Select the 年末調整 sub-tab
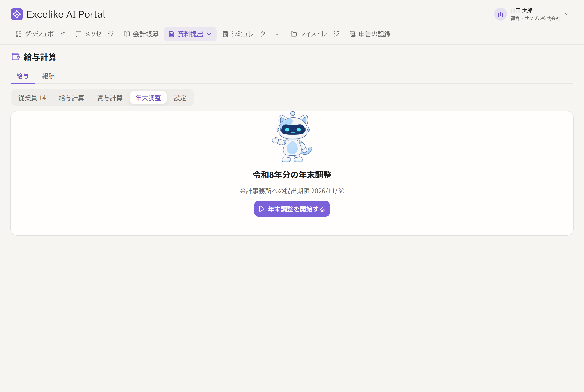The width and height of the screenshot is (584, 392). [x=148, y=98]
